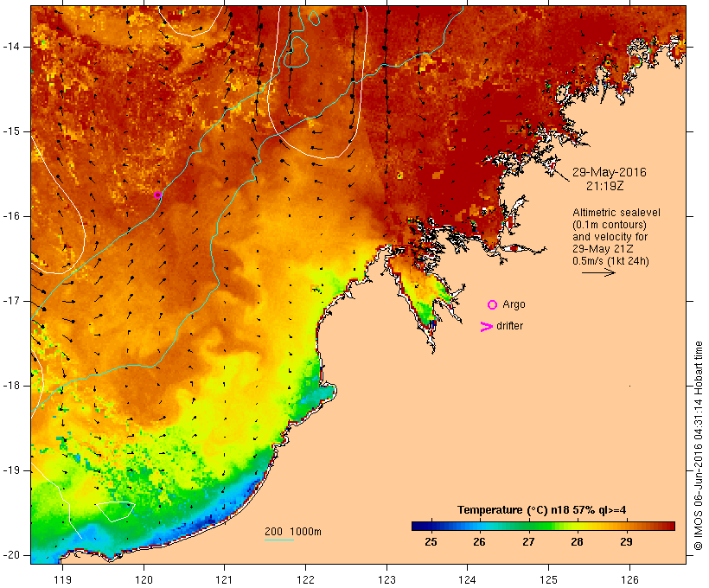
Task: Click the "0.5m/s (1kt 24h)" text
Action: point(610,261)
